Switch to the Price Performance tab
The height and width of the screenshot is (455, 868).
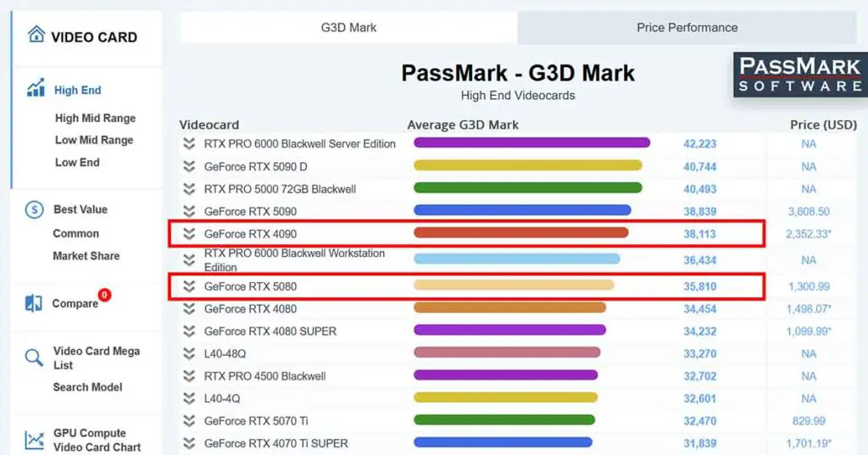click(687, 27)
